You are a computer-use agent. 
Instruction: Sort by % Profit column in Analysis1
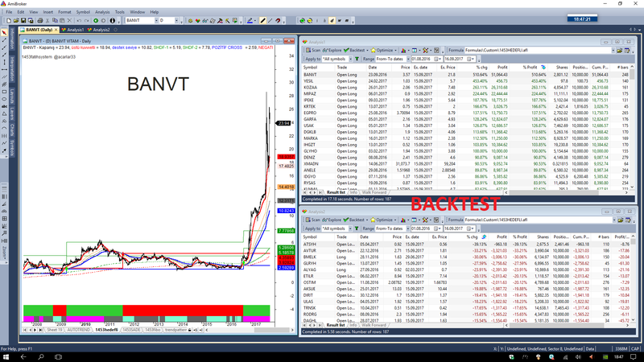[x=530, y=68]
